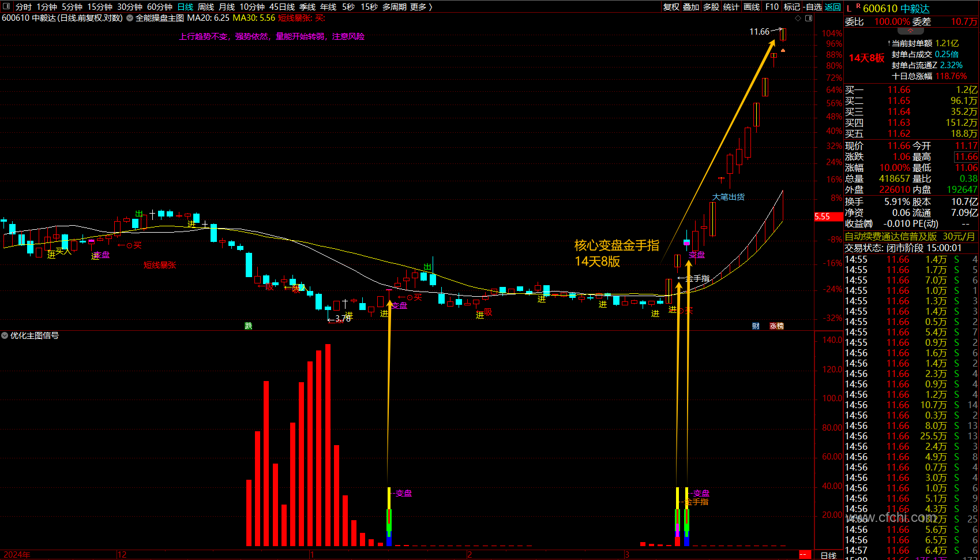Viewport: 980px width, 560px height.
Task: Open F10 company info
Action: click(x=772, y=7)
